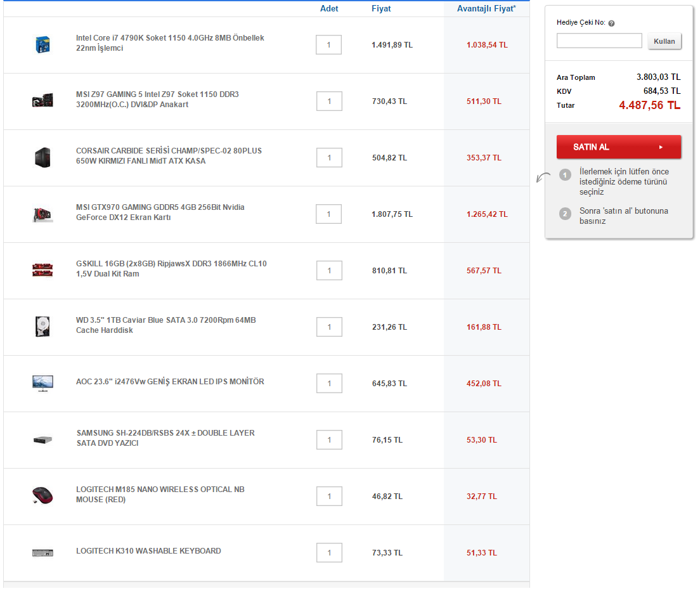Click the red Logitech M185 mouse image
Image resolution: width=700 pixels, height=591 pixels.
[x=42, y=495]
